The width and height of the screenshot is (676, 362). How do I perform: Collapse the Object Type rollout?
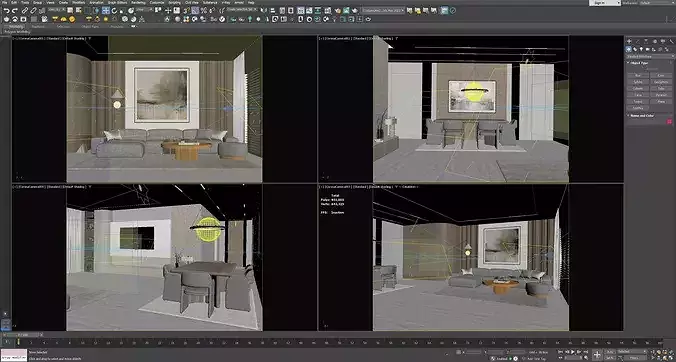click(639, 63)
